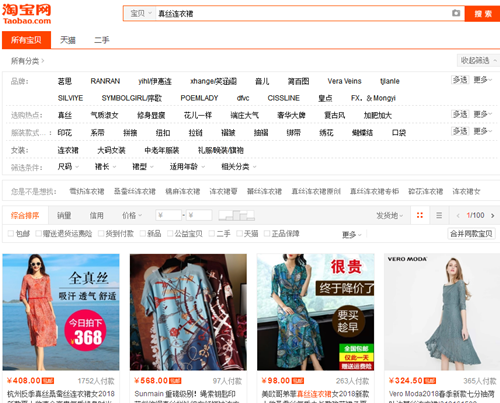Open the red 全真丝 dress thumbnail

(x=61, y=312)
